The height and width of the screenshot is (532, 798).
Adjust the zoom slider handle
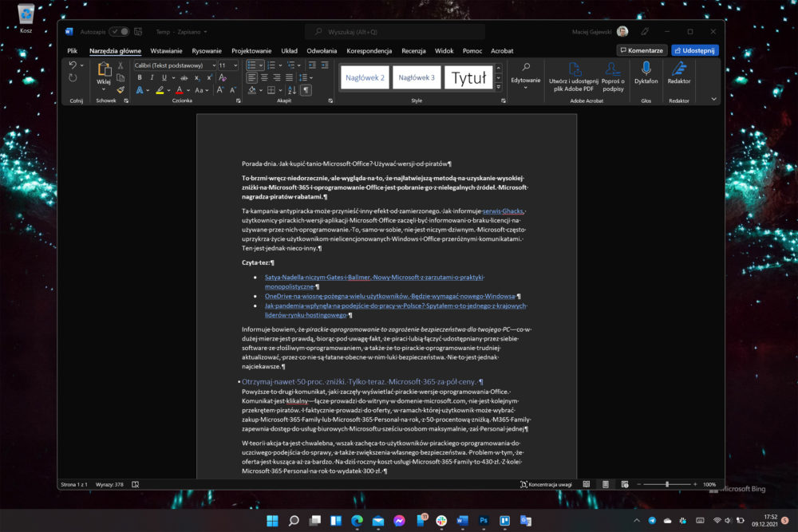667,485
